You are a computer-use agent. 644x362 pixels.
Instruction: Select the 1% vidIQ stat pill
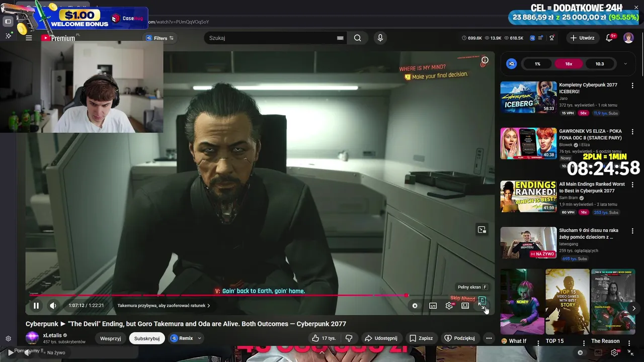coord(537,64)
